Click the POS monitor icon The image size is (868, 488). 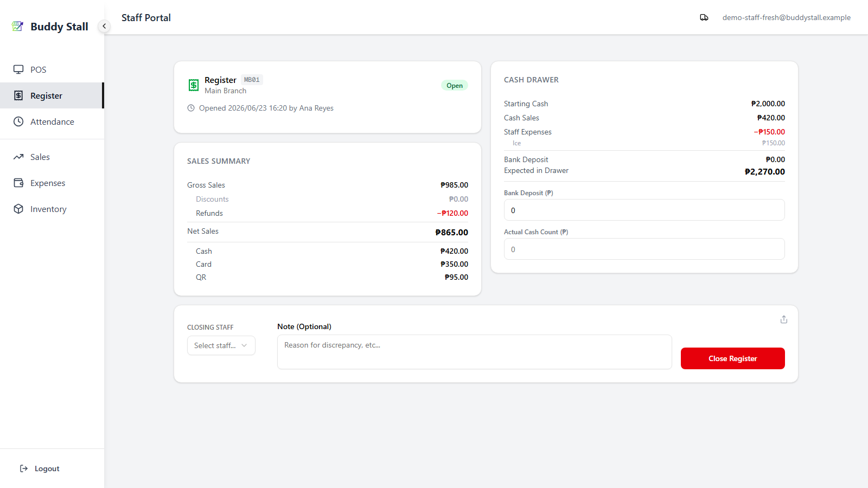[18, 69]
